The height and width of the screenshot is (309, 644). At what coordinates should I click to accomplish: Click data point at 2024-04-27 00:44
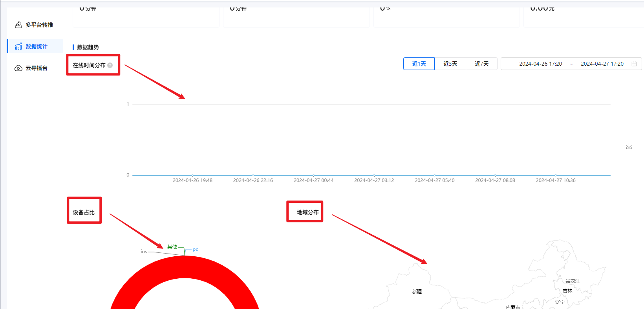click(313, 175)
